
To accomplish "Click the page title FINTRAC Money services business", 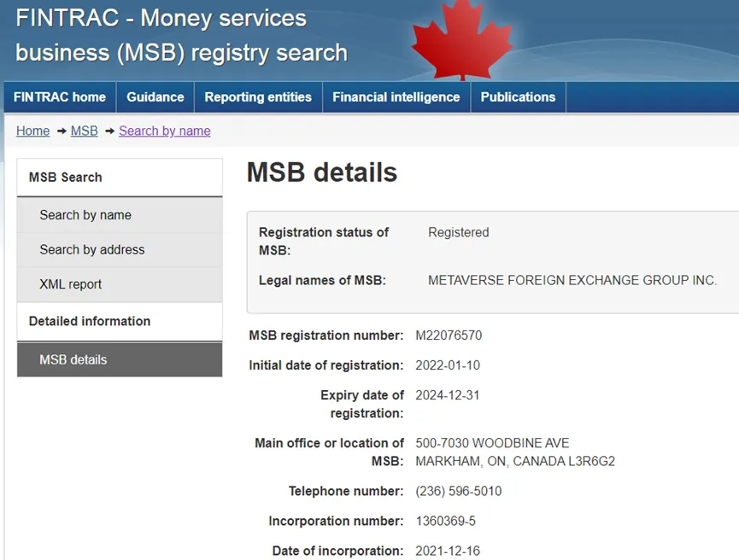I will (181, 35).
